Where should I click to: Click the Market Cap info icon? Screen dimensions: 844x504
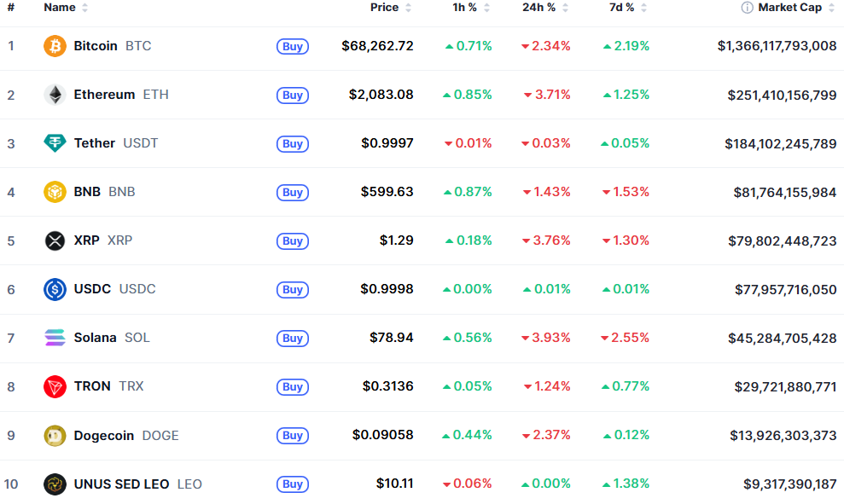(747, 8)
